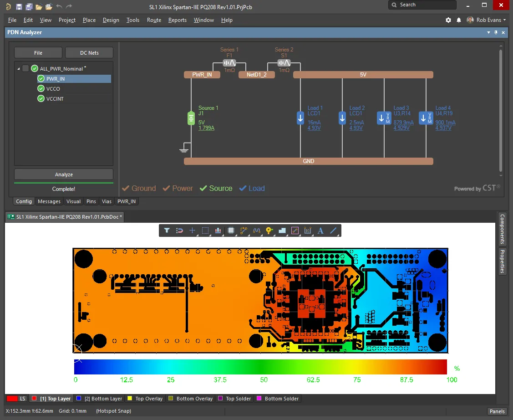513x420 pixels.
Task: Toggle the Load legend filter
Action: click(x=252, y=189)
